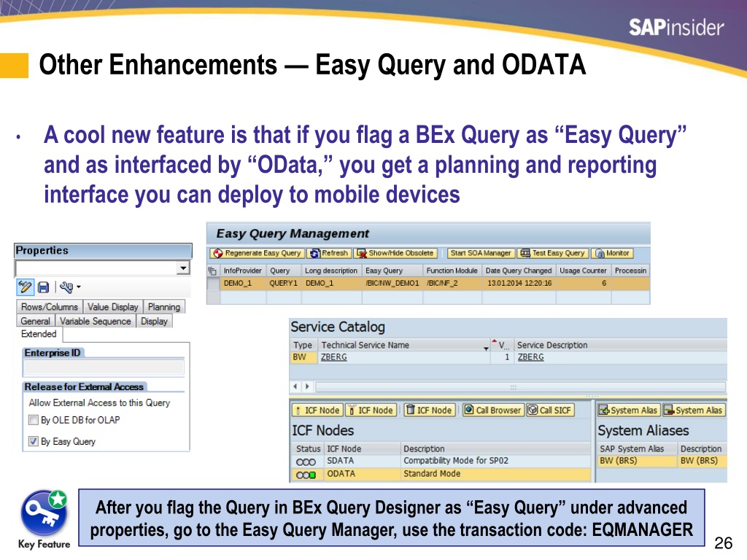Click the Usage Counter column header
This screenshot has width=747, height=560.
(583, 271)
